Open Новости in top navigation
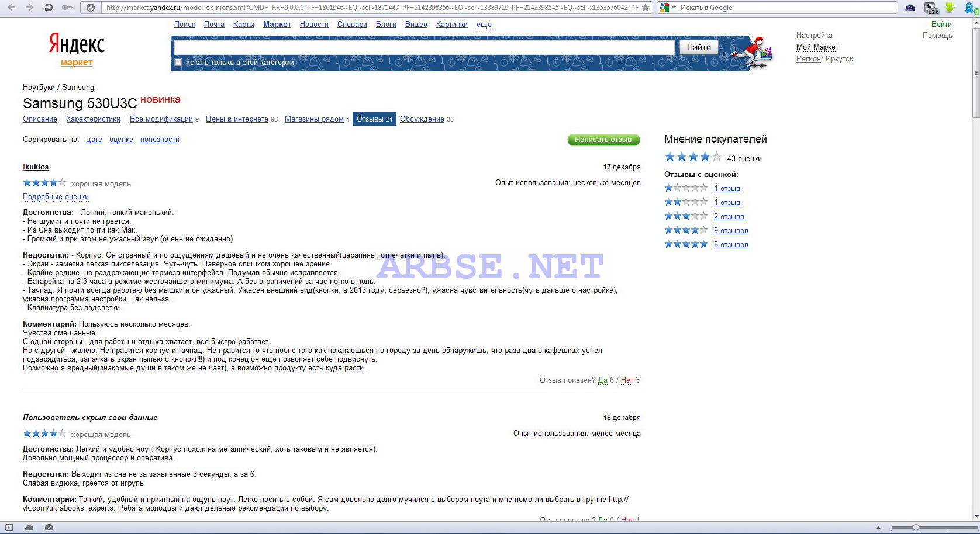Screen dimensions: 980x534 click(314, 25)
